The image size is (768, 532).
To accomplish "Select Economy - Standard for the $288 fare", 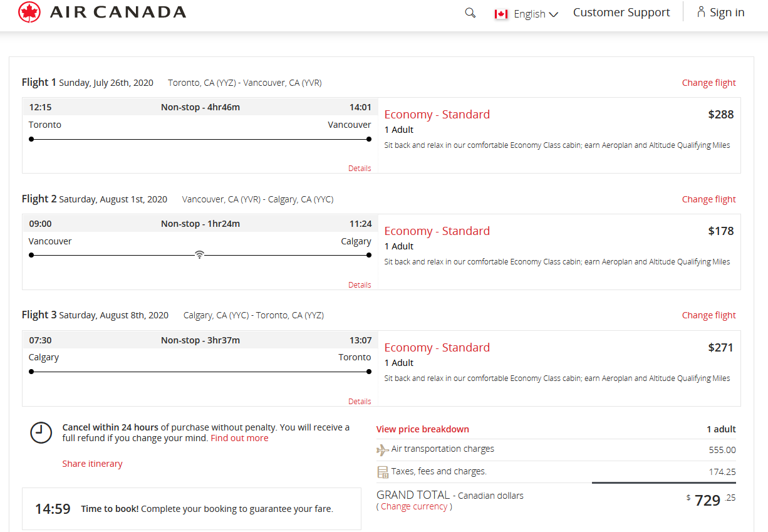I will click(x=437, y=115).
